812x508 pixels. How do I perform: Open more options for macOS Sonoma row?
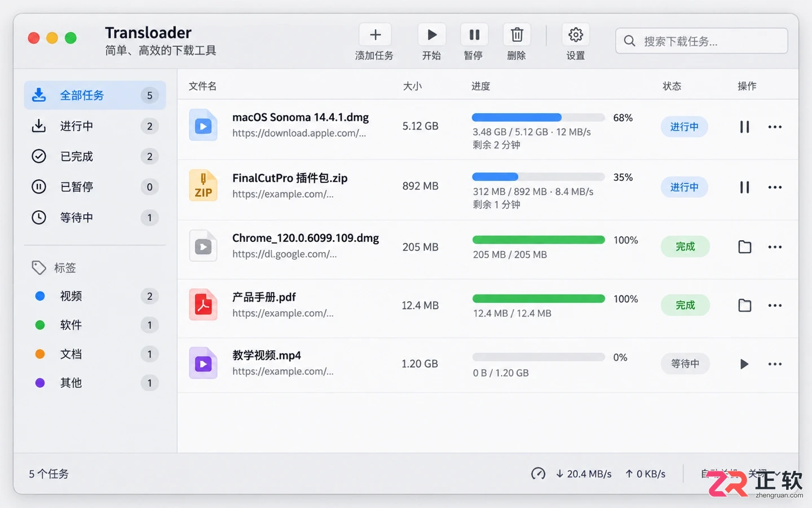[x=775, y=127]
